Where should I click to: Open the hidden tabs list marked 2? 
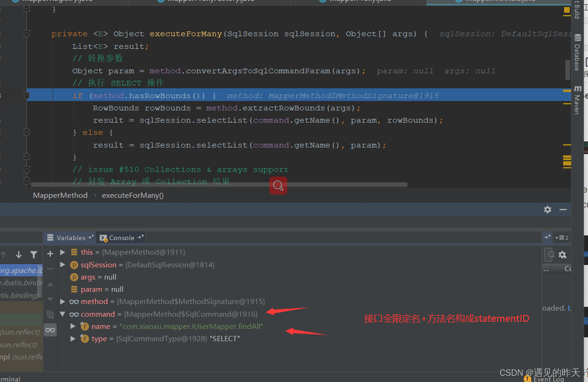click(x=562, y=238)
